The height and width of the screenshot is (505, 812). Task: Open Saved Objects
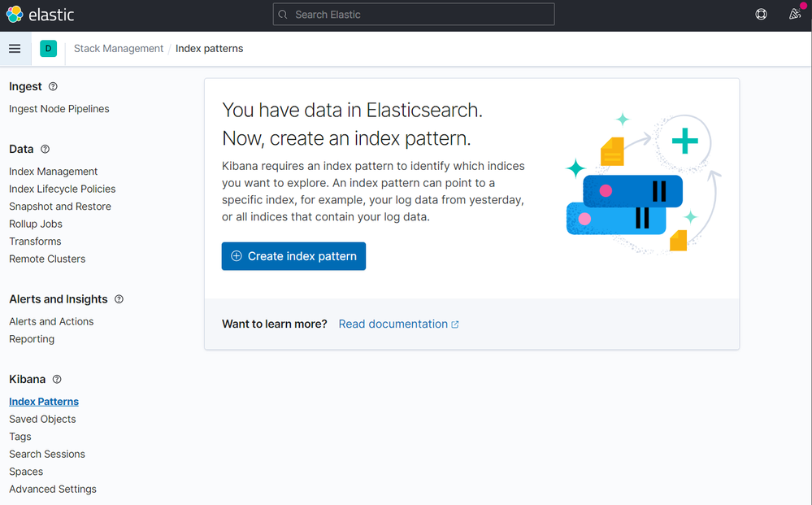[42, 420]
